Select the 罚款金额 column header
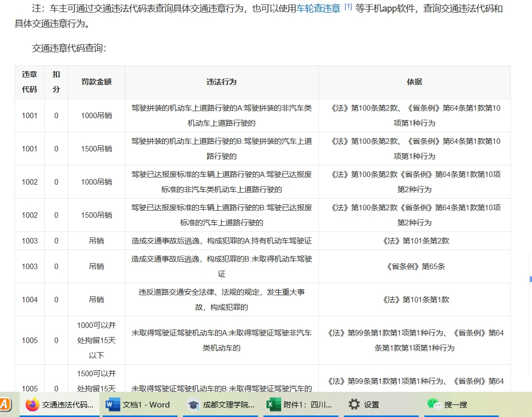This screenshot has width=532, height=417. (x=96, y=82)
